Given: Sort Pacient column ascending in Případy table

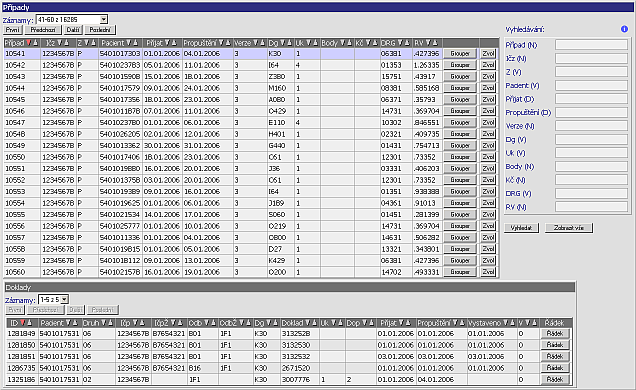Looking at the screenshot, I should pyautogui.click(x=135, y=43).
